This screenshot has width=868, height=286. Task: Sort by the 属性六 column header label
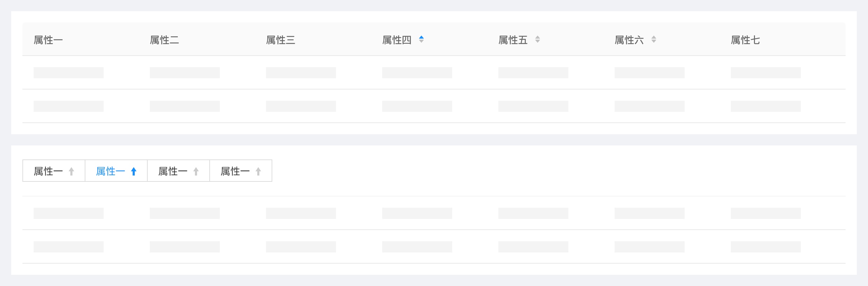pos(629,40)
